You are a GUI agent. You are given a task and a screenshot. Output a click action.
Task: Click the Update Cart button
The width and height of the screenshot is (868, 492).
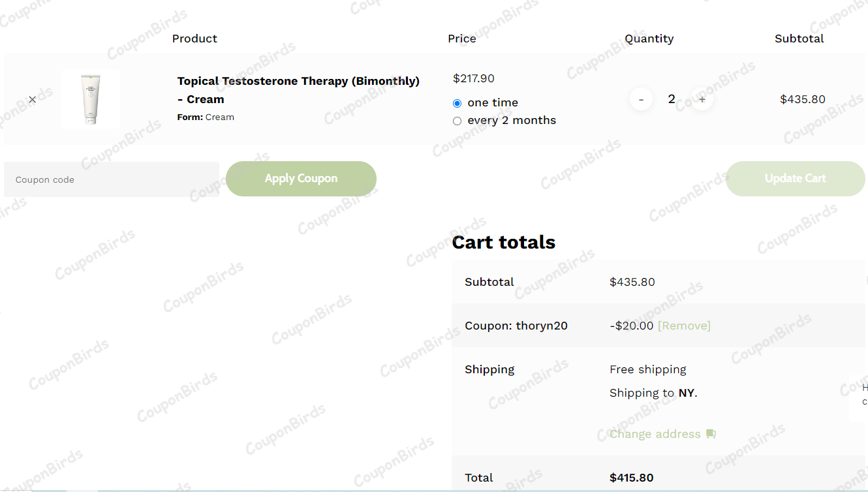[795, 178]
